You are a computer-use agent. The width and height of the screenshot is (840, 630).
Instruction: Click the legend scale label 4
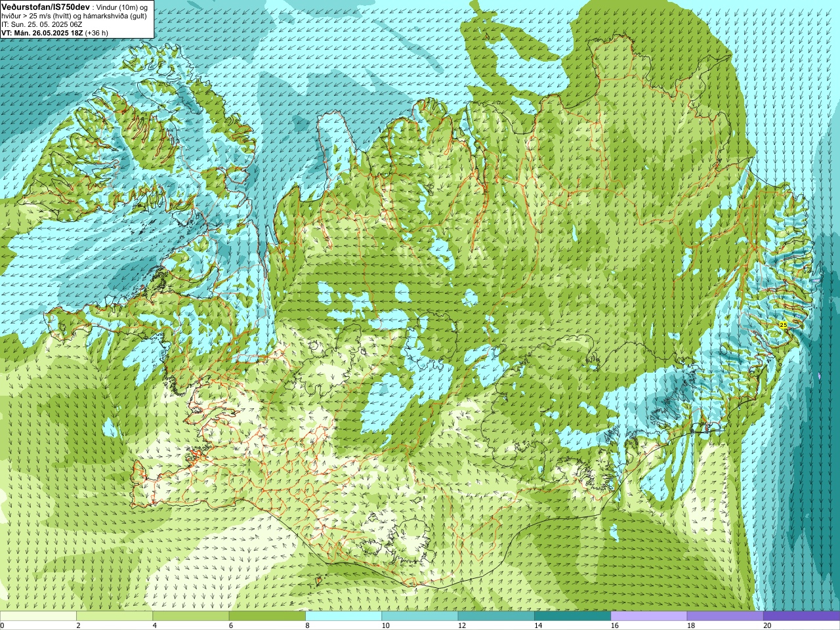pos(155,625)
